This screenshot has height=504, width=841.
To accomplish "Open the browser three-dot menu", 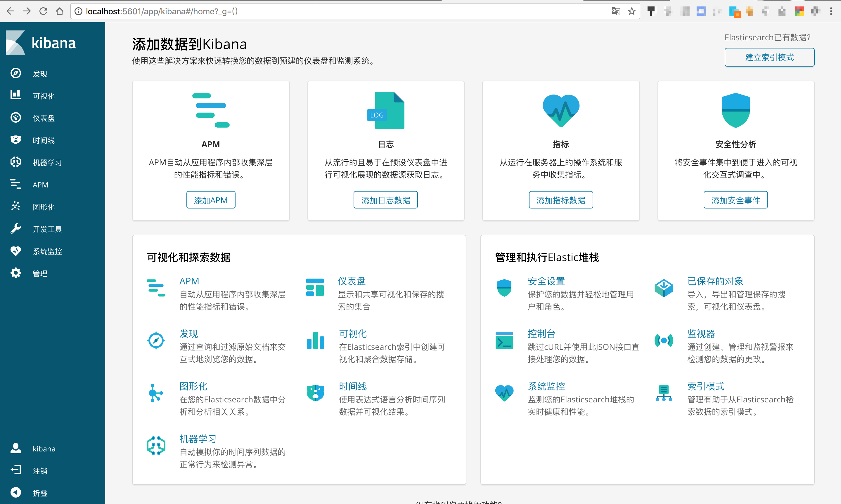I will [x=831, y=11].
